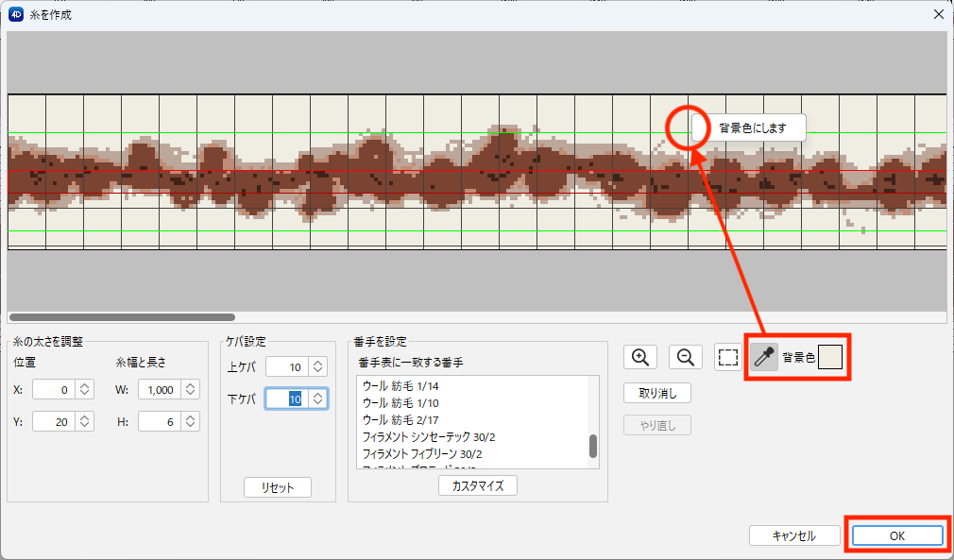Decrease H value with stepper down arrow

click(x=191, y=426)
